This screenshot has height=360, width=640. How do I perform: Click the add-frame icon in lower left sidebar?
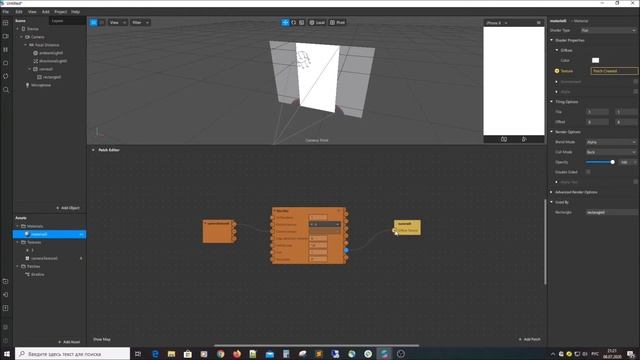tap(6, 282)
